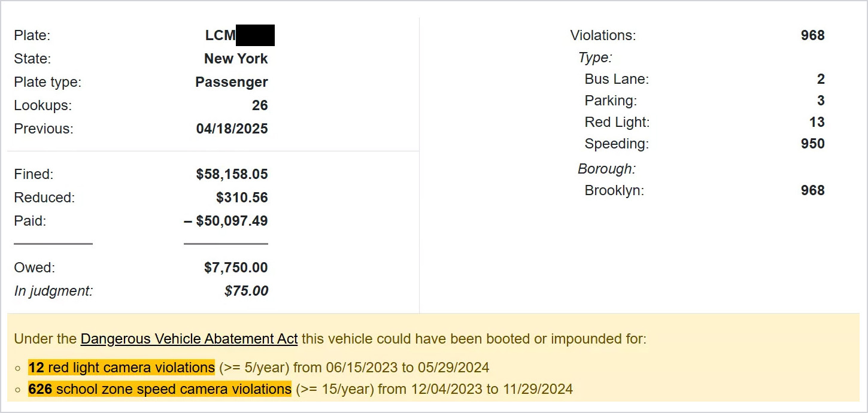This screenshot has width=868, height=413.
Task: Select the Passenger plate type value
Action: 232,82
